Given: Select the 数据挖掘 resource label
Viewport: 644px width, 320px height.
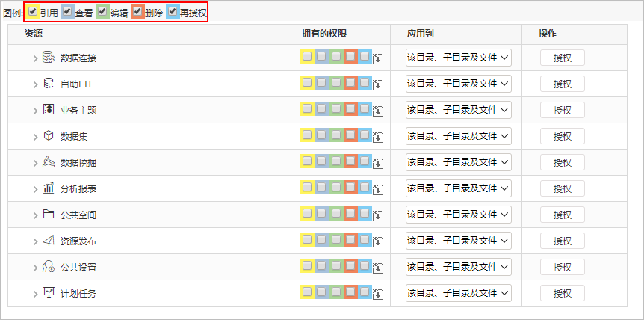Looking at the screenshot, I should [x=78, y=163].
